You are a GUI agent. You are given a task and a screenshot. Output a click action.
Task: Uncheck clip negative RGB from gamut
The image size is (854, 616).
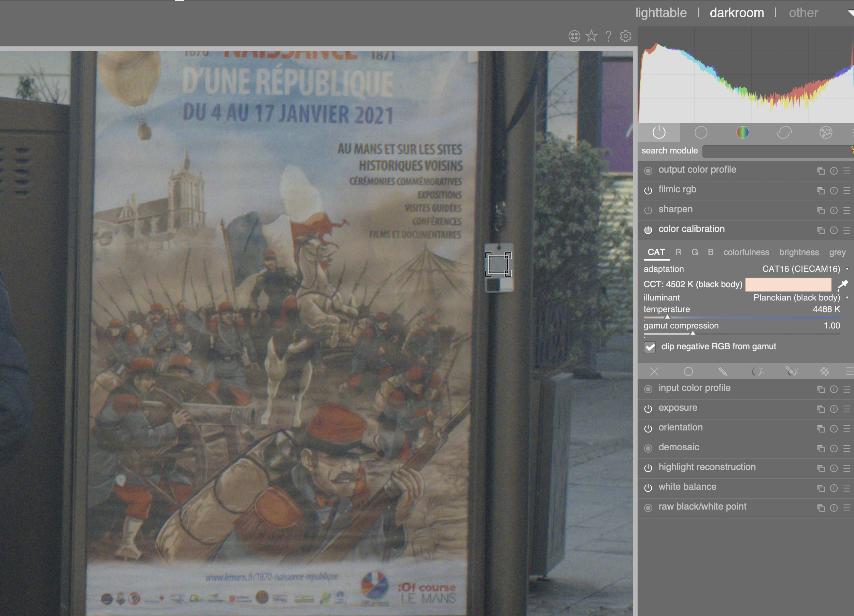(650, 347)
